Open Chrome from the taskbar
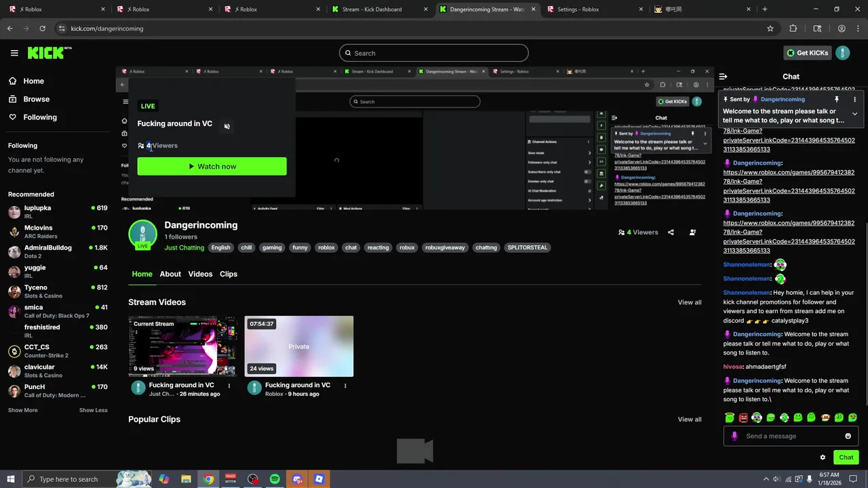 click(x=209, y=479)
